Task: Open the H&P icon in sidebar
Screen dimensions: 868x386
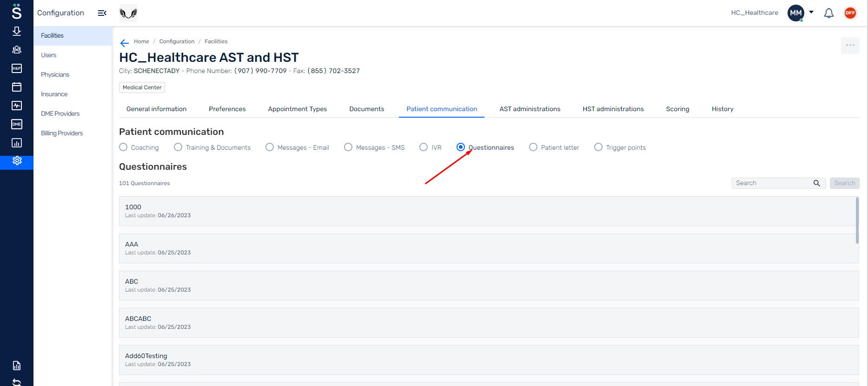Action: coord(17,68)
